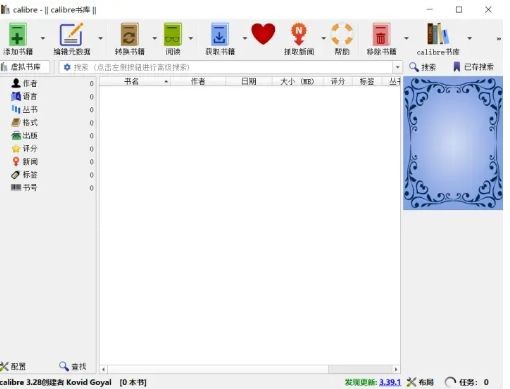This screenshot has height=389, width=510.
Task: Open Edit metadata (编辑元数据) tool
Action: pos(72,35)
